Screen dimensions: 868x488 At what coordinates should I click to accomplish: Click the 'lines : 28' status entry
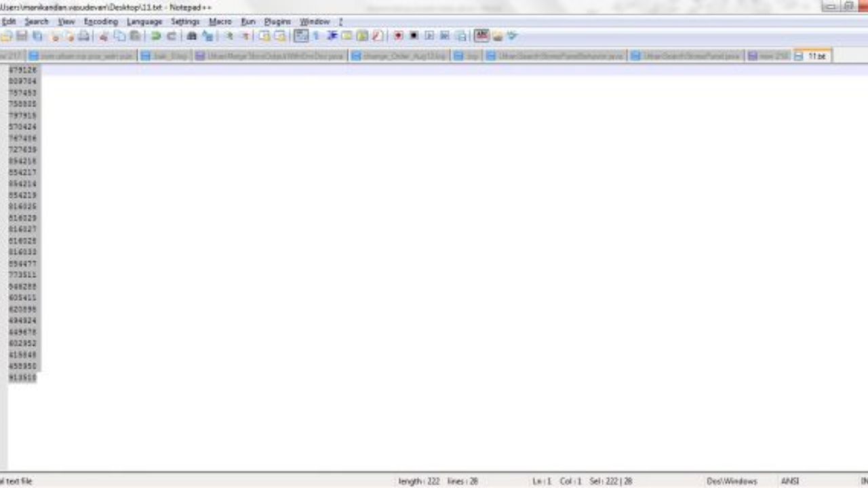click(462, 481)
